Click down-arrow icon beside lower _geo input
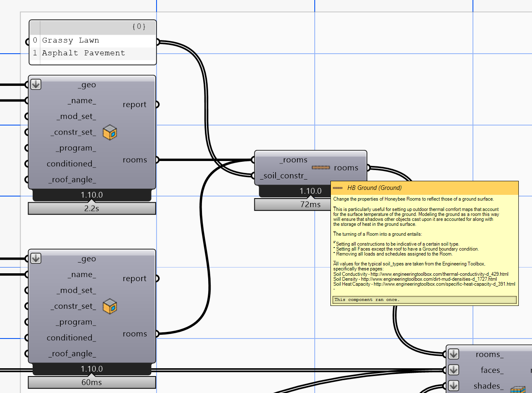The height and width of the screenshot is (393, 532). point(36,259)
